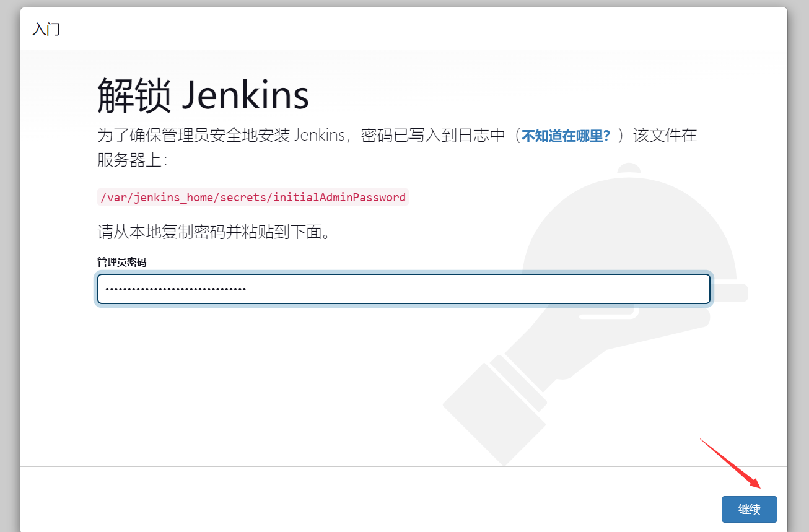This screenshot has height=532, width=809.
Task: Click the 解锁 Jenkins heading
Action: click(203, 95)
